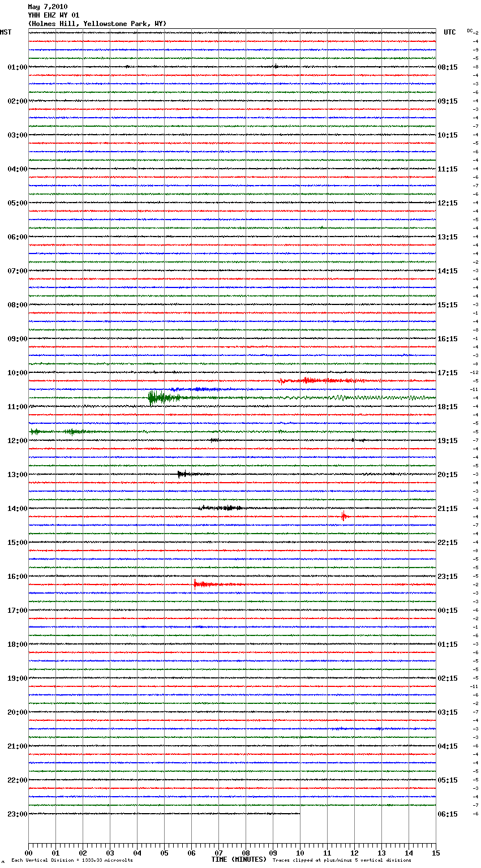Screen dimensions: 481x868
Task: Click the 06:15 UTC time label
Action: [448, 814]
